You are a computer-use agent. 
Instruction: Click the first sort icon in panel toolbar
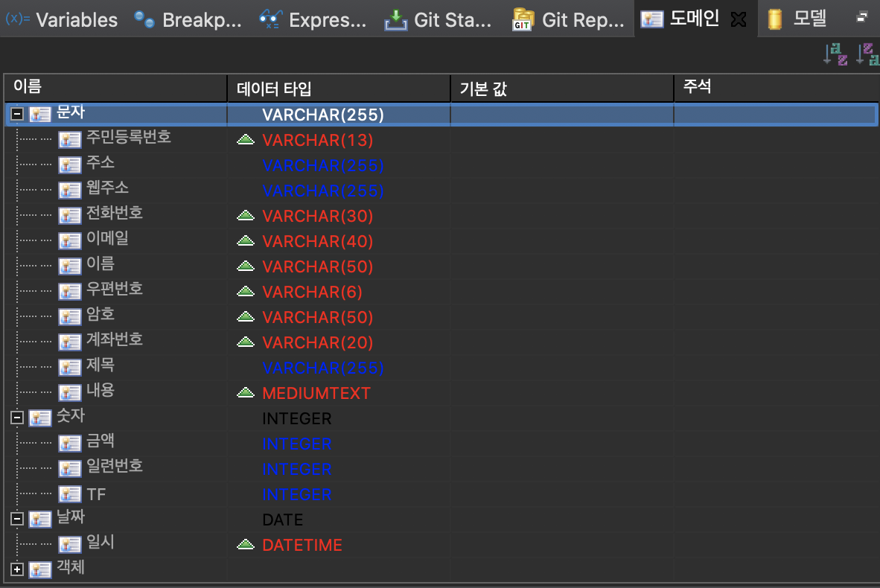[835, 54]
